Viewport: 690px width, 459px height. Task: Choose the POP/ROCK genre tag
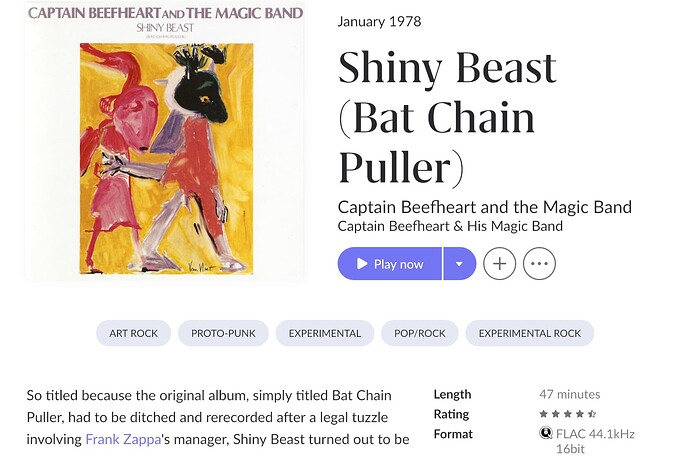(420, 333)
